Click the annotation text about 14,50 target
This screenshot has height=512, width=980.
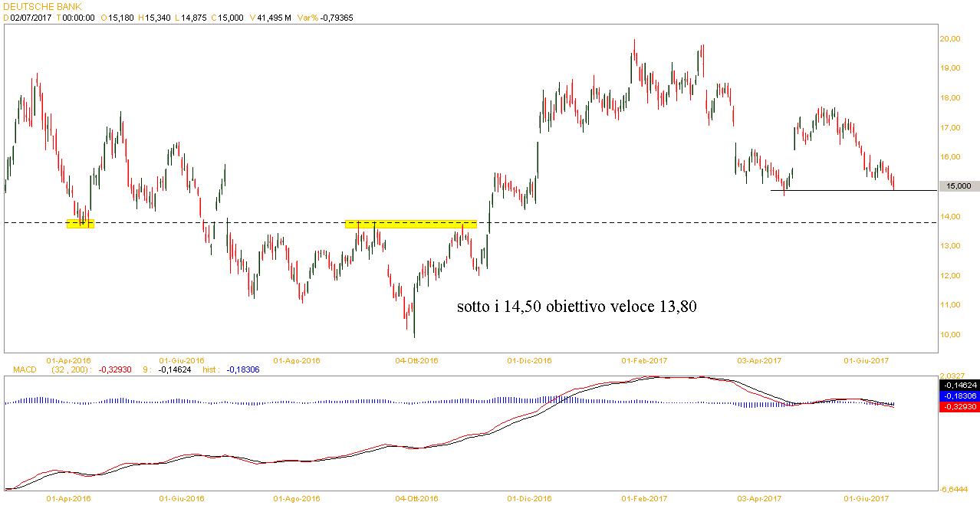[577, 307]
